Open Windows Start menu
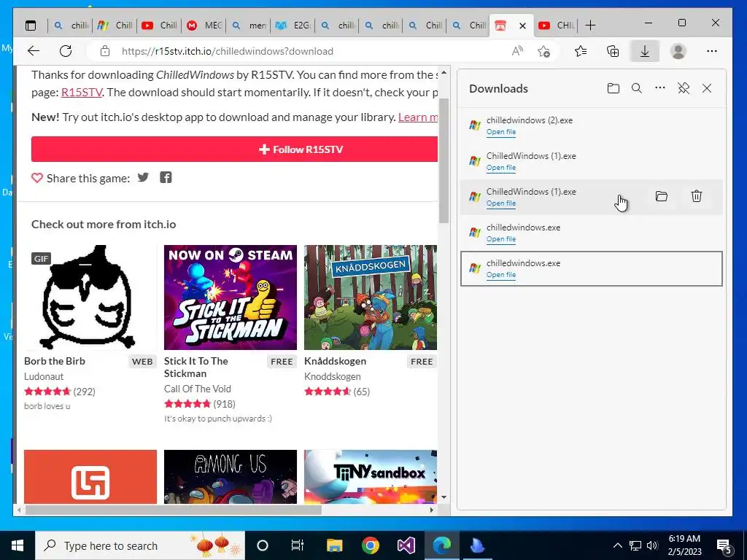Image resolution: width=747 pixels, height=560 pixels. point(18,545)
